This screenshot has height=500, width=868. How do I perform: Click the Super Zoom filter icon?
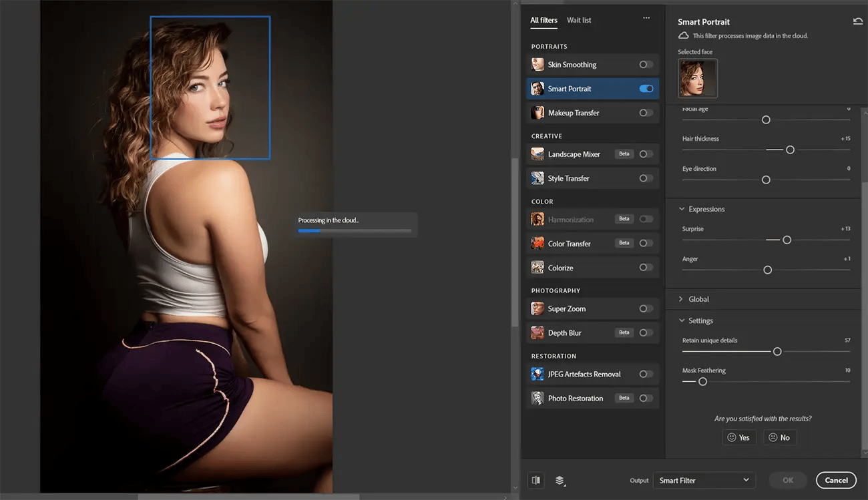(537, 309)
